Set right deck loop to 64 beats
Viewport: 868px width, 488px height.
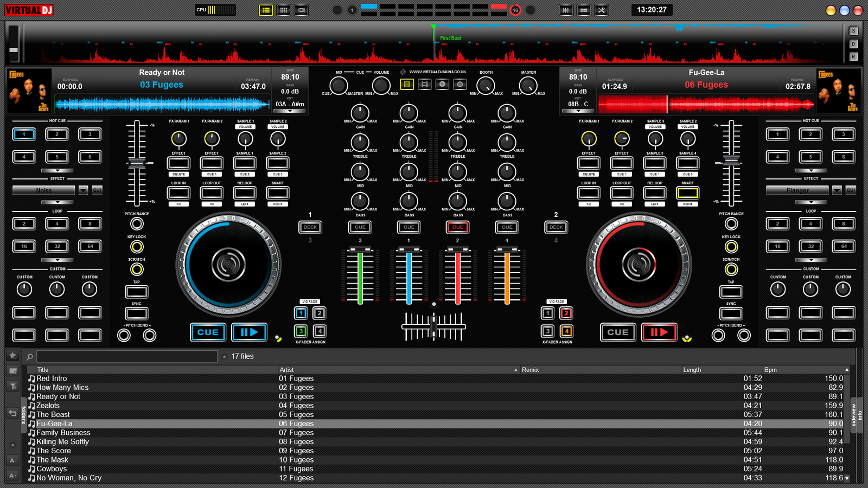[x=844, y=246]
